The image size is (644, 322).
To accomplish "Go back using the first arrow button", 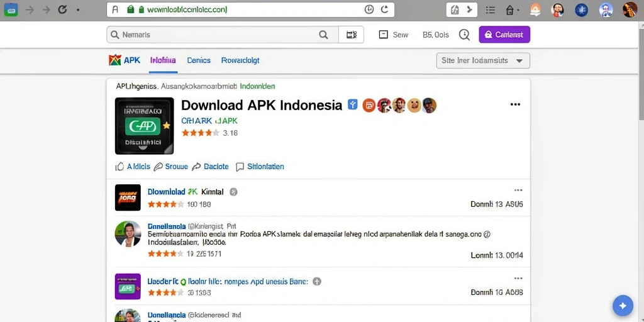I will (30, 10).
